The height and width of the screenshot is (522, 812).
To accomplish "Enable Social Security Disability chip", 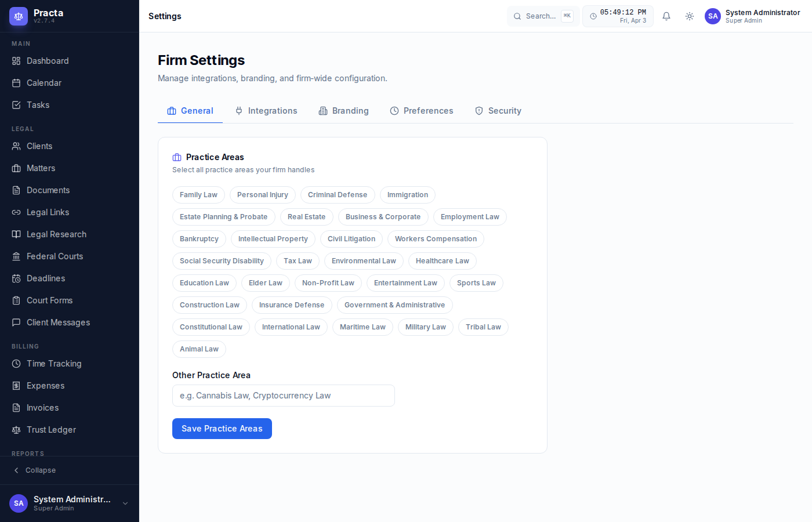I will coord(222,261).
